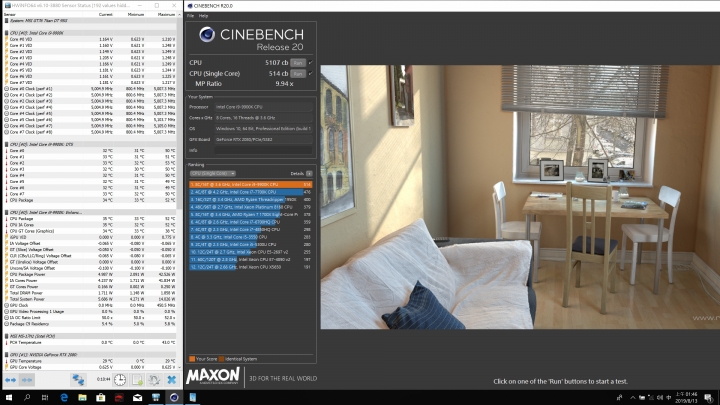The image size is (720, 405).
Task: Select ranking row 3 AMD Ryzen Threadripper
Action: pyautogui.click(x=251, y=199)
